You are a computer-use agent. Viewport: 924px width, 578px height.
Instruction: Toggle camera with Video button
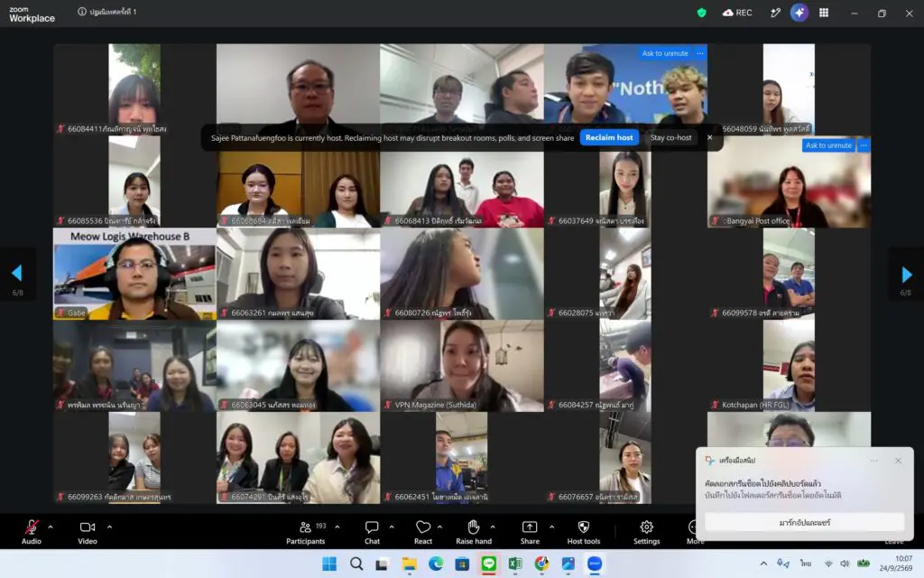pos(88,531)
